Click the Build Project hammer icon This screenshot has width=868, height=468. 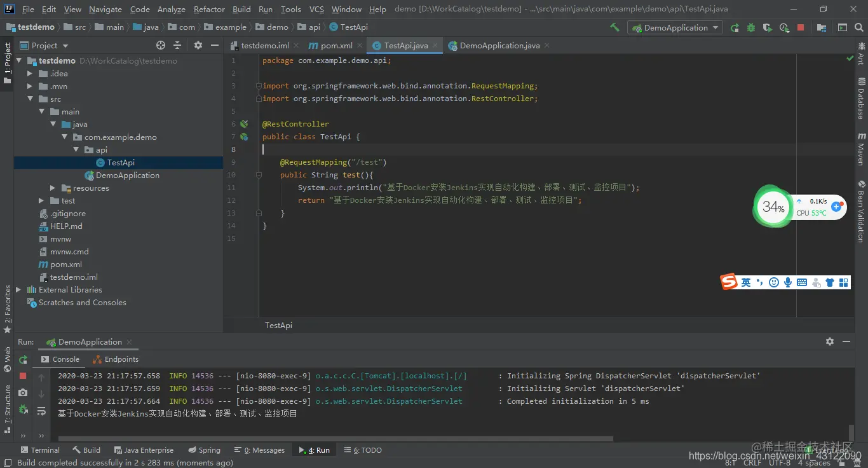pyautogui.click(x=614, y=27)
